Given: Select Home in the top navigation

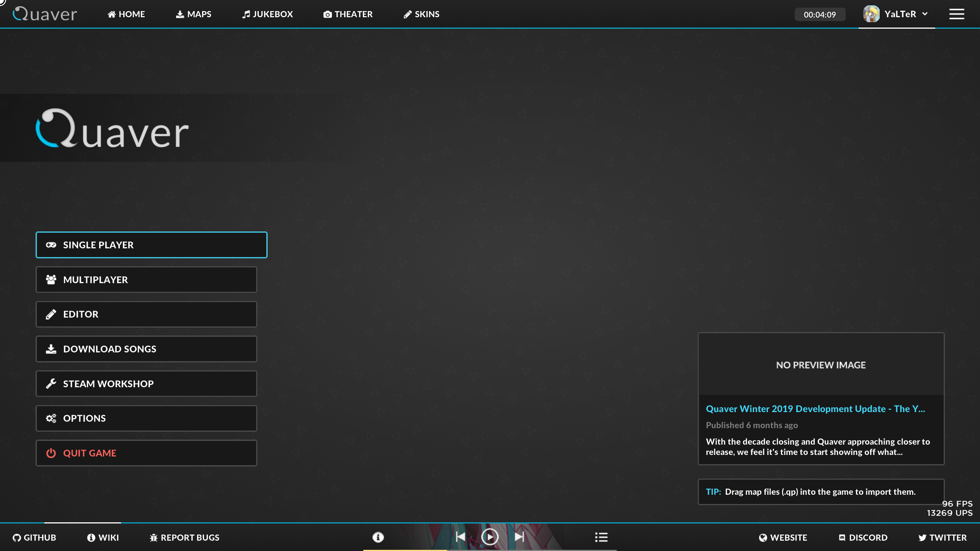Looking at the screenshot, I should 126,14.
